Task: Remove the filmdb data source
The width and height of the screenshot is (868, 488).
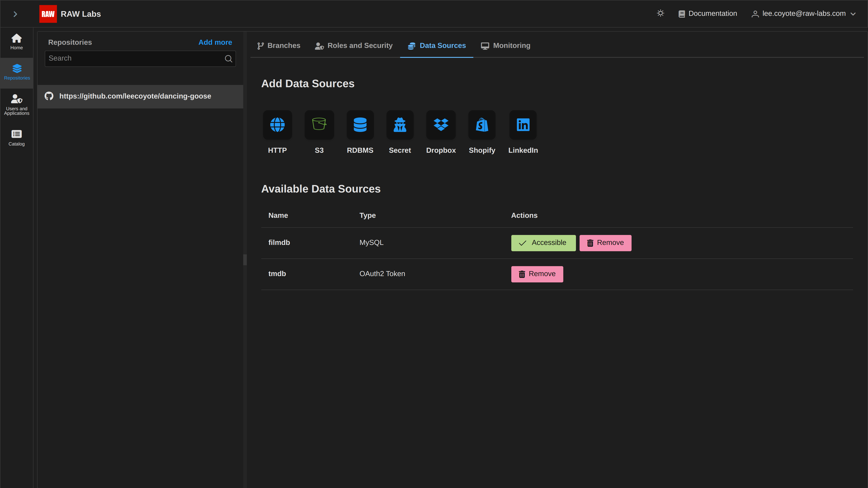Action: pyautogui.click(x=605, y=243)
